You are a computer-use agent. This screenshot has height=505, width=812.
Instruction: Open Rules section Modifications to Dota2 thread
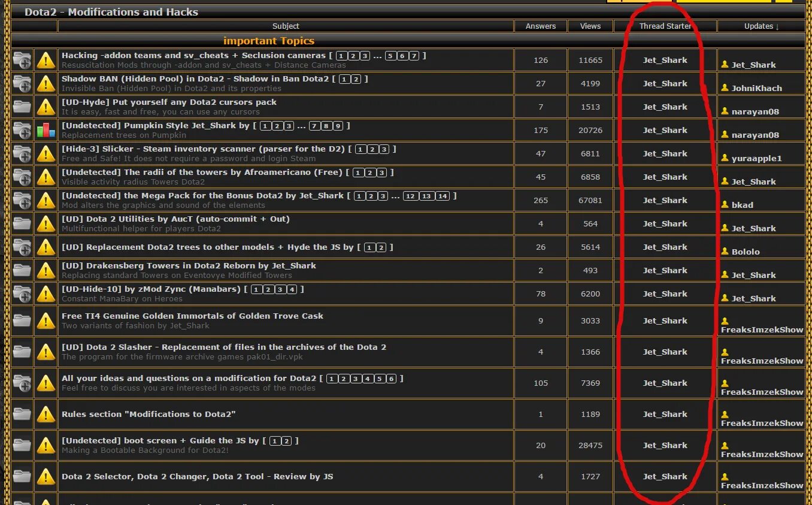(x=149, y=414)
